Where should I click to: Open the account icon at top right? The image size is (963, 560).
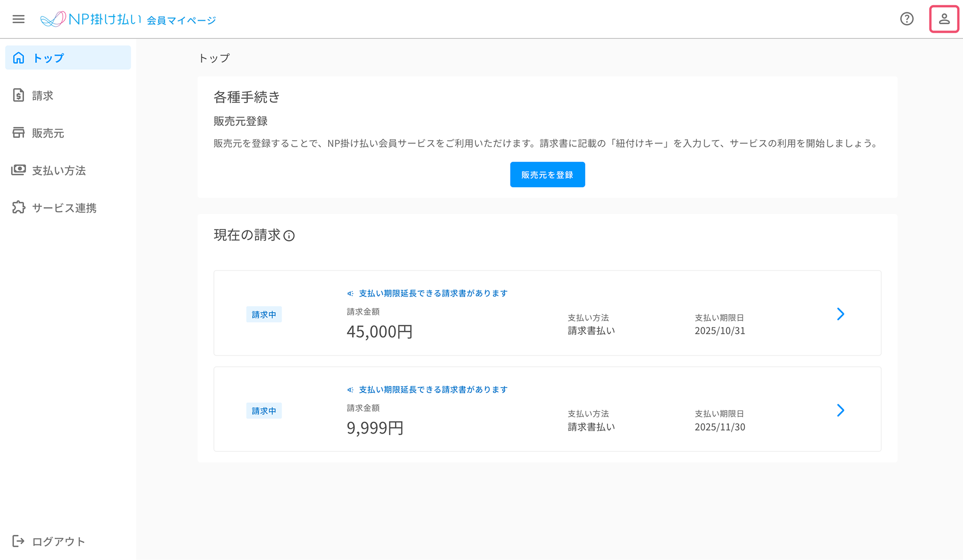944,19
